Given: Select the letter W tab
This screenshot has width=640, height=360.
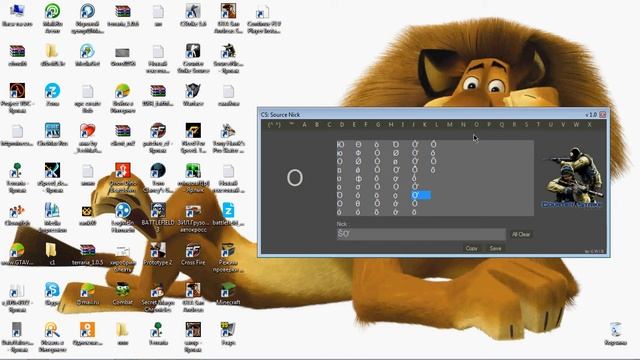Looking at the screenshot, I should [576, 124].
